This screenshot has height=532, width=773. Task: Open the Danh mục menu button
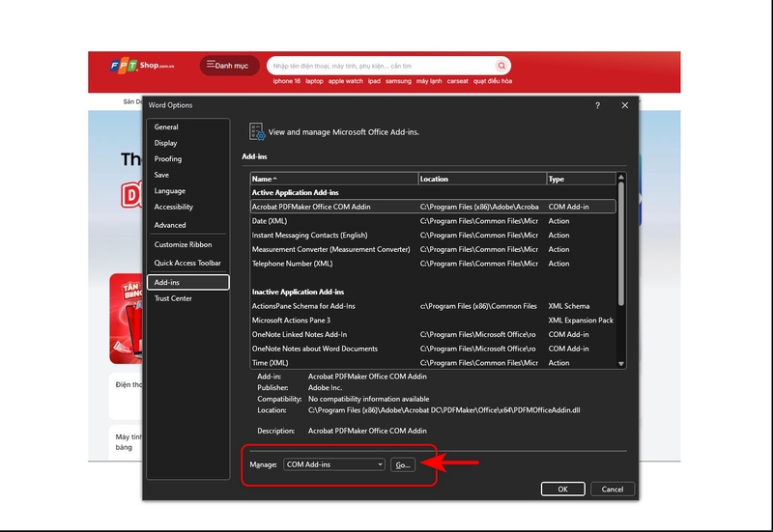[x=229, y=66]
